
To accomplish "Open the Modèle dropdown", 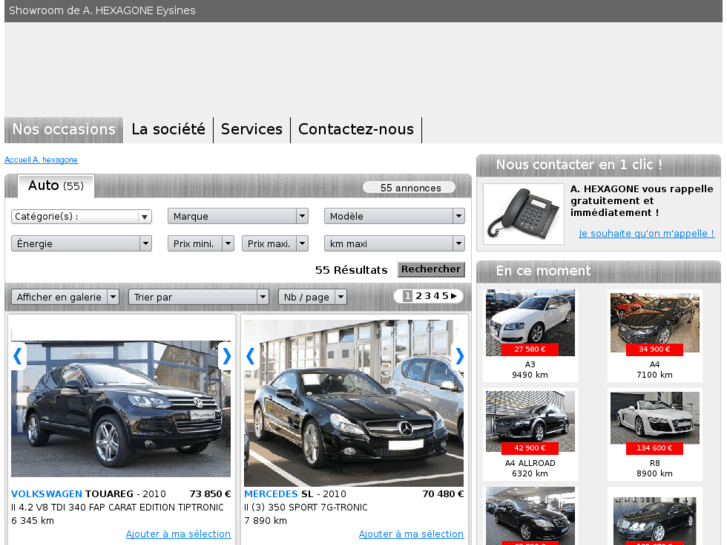I will coord(395,216).
